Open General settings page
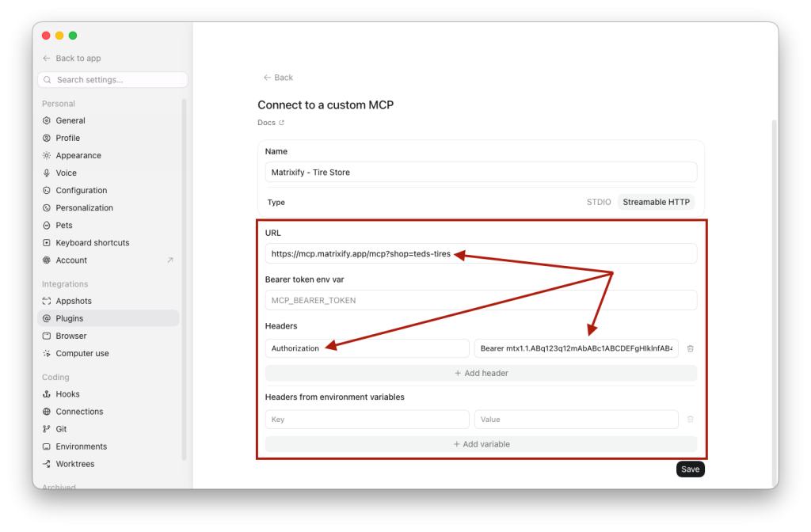This screenshot has width=811, height=532. click(x=109, y=120)
